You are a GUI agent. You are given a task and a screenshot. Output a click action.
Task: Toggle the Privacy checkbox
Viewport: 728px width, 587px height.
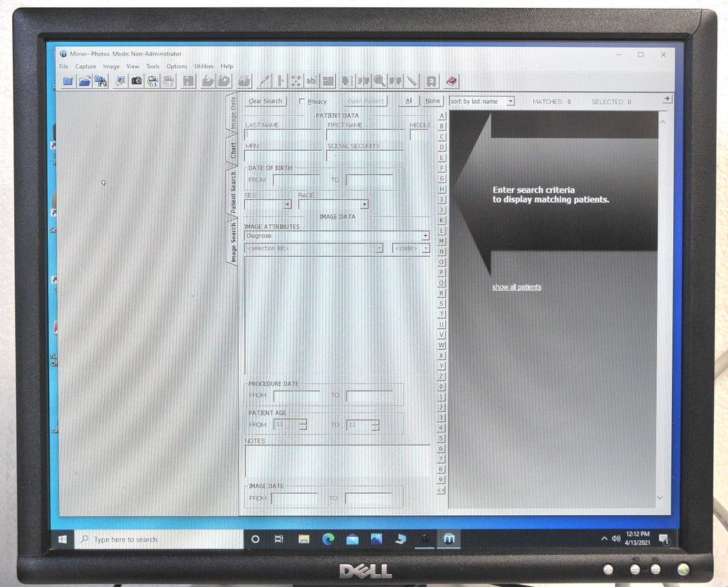point(301,101)
